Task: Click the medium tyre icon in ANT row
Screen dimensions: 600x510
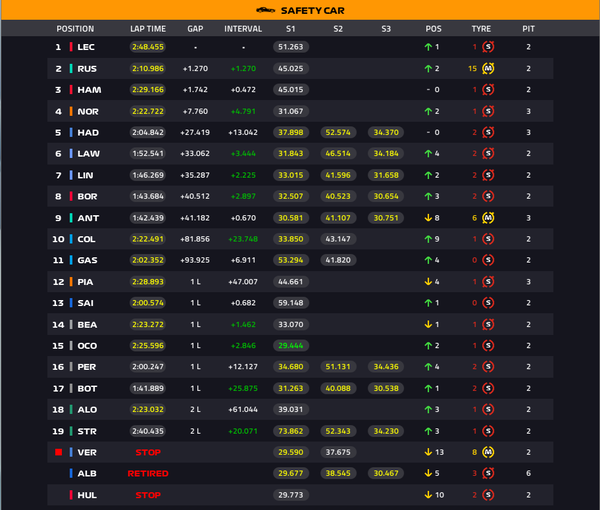Action: pos(488,218)
